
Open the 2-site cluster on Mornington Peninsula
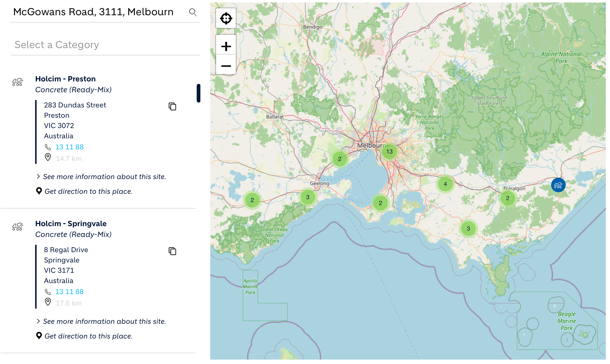tap(380, 203)
